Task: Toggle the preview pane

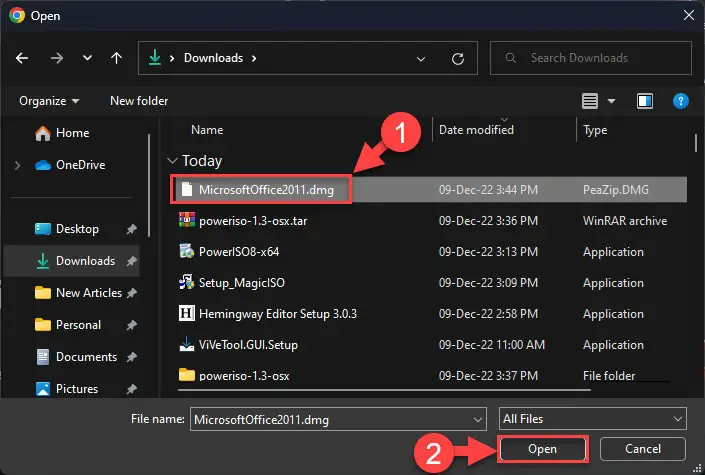Action: tap(645, 101)
